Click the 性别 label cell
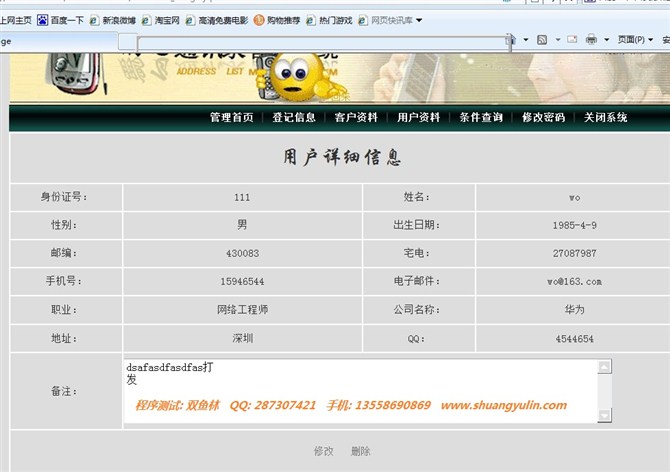The width and height of the screenshot is (670, 472). [66, 225]
